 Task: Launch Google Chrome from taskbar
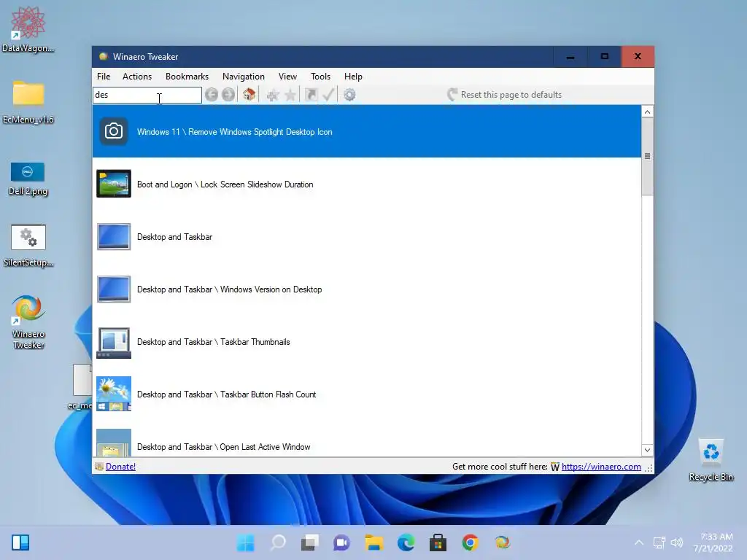pos(470,542)
